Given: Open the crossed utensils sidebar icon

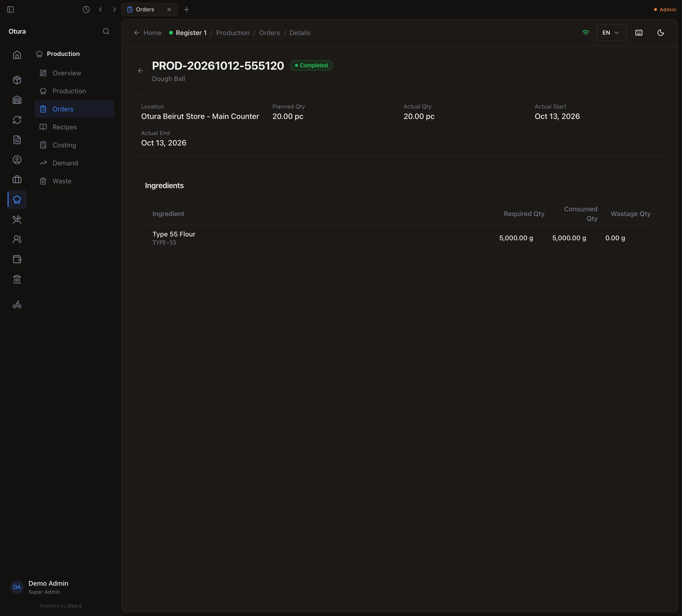Looking at the screenshot, I should coord(17,220).
